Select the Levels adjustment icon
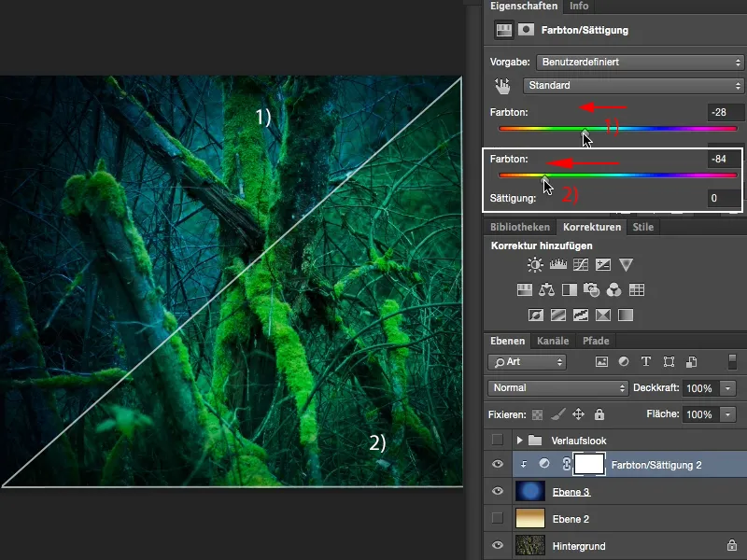Image resolution: width=747 pixels, height=560 pixels. pyautogui.click(x=557, y=264)
